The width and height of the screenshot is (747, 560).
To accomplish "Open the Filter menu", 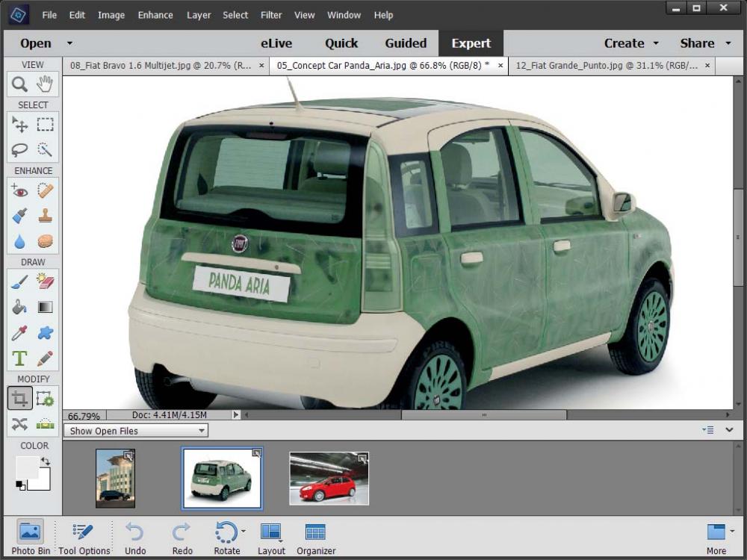I will pos(271,15).
